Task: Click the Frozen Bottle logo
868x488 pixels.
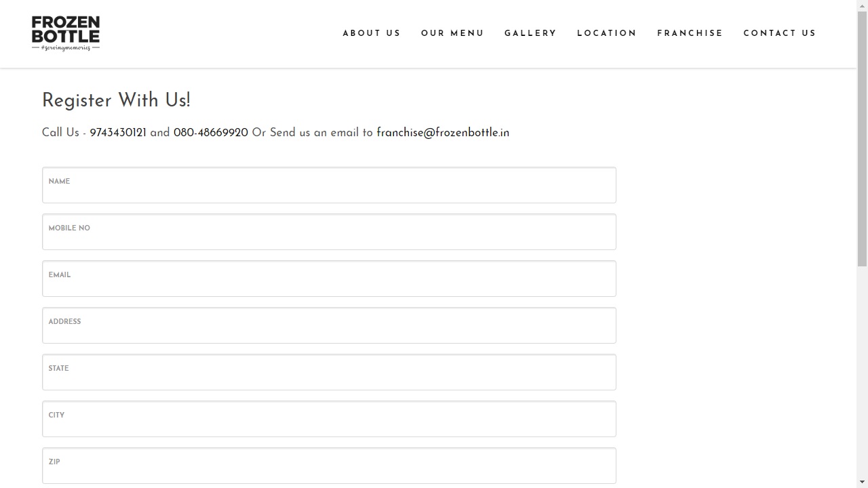Action: point(66,33)
